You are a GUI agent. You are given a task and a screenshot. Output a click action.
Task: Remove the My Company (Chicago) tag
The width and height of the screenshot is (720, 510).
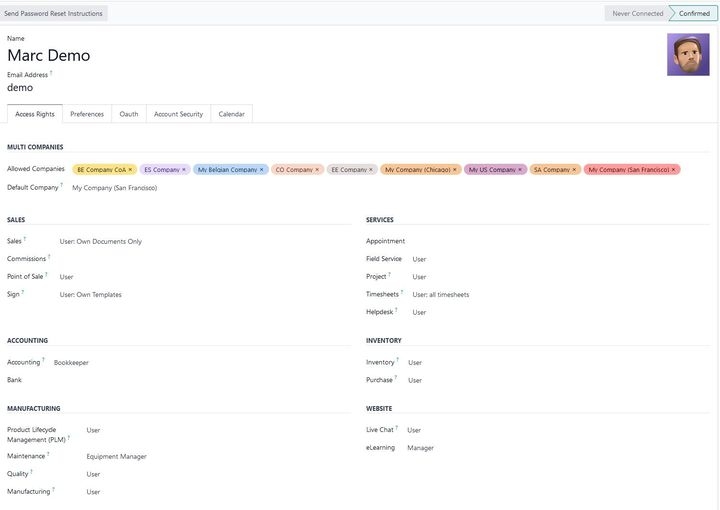click(455, 170)
